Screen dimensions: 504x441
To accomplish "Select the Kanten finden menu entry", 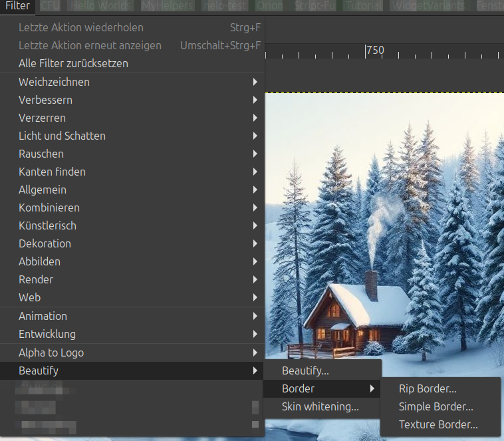I will pos(52,172).
